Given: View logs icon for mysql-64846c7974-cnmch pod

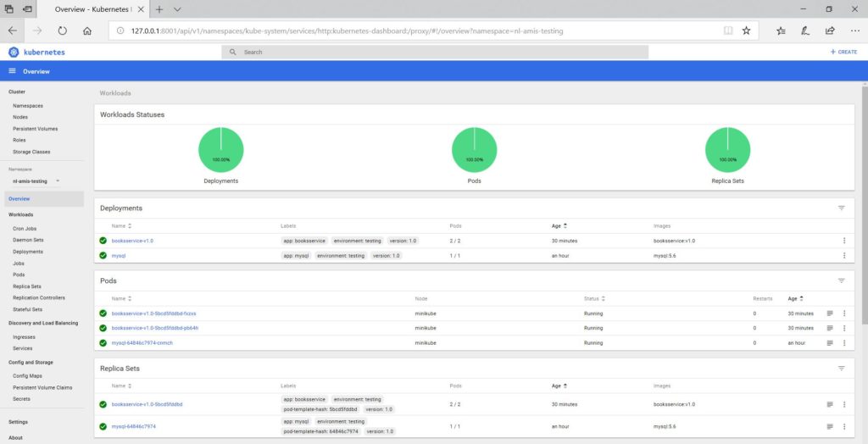Looking at the screenshot, I should 830,342.
